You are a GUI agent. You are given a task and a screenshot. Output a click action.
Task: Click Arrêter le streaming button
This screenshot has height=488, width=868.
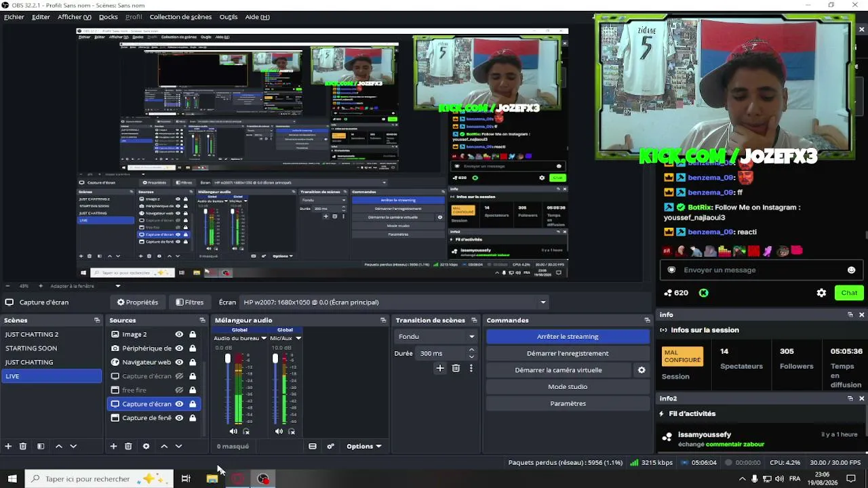tap(568, 336)
